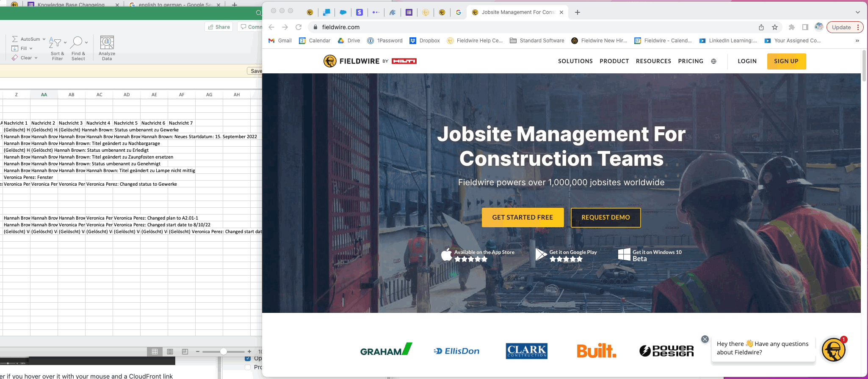
Task: Open the Dropbox bookmark
Action: click(425, 41)
